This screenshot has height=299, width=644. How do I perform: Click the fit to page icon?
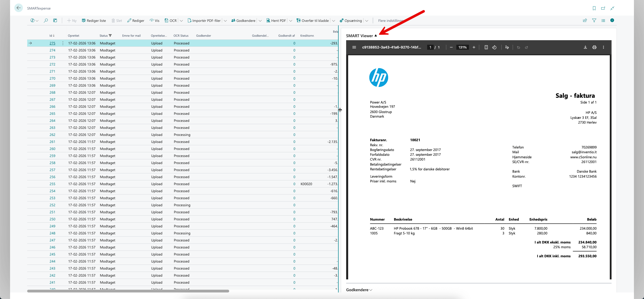point(486,47)
